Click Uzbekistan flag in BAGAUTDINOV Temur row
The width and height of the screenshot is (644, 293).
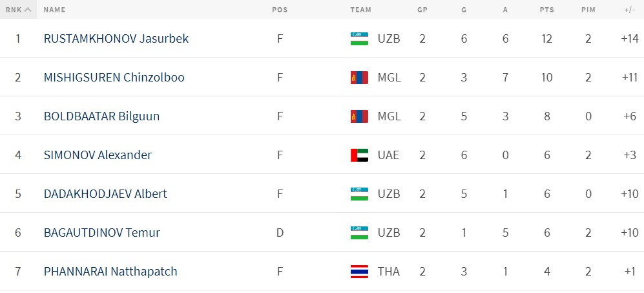(359, 233)
